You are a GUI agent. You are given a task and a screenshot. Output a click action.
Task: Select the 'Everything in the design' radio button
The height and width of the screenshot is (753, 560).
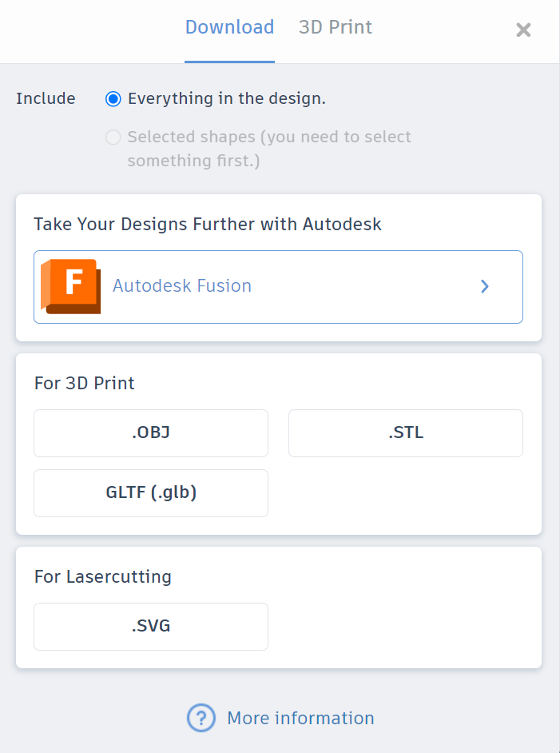pos(113,99)
